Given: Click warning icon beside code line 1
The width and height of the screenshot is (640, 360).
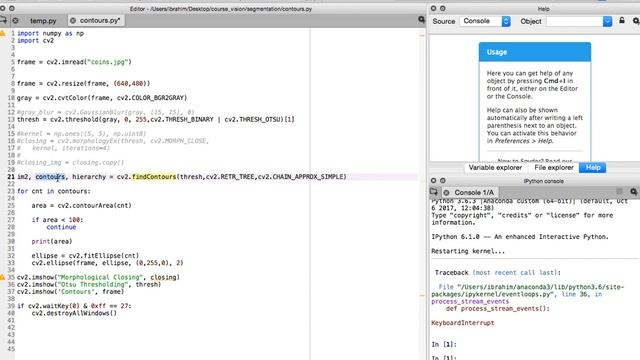Looking at the screenshot, I should tap(2, 33).
